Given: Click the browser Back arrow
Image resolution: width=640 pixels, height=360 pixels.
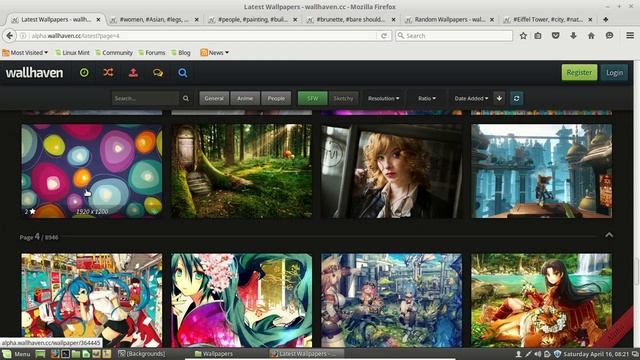Looking at the screenshot, I should [x=9, y=36].
